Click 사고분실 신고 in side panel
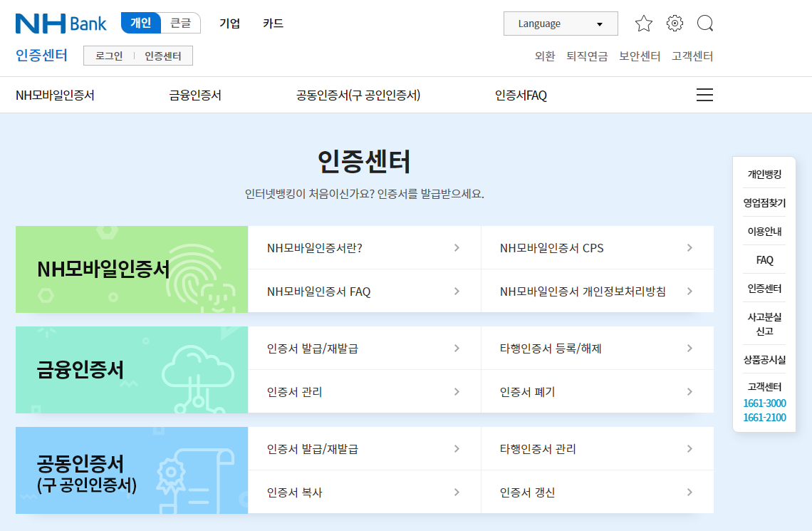This screenshot has width=812, height=531. tap(764, 324)
